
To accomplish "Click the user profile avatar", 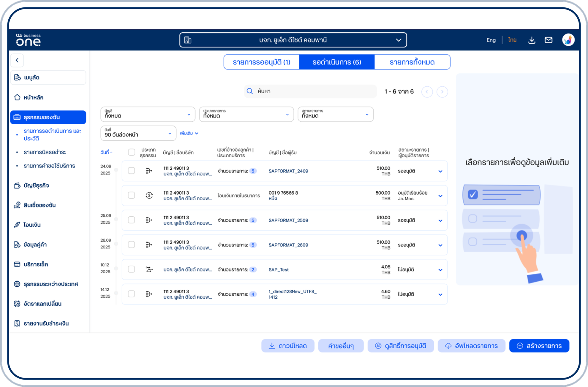I will click(x=568, y=40).
